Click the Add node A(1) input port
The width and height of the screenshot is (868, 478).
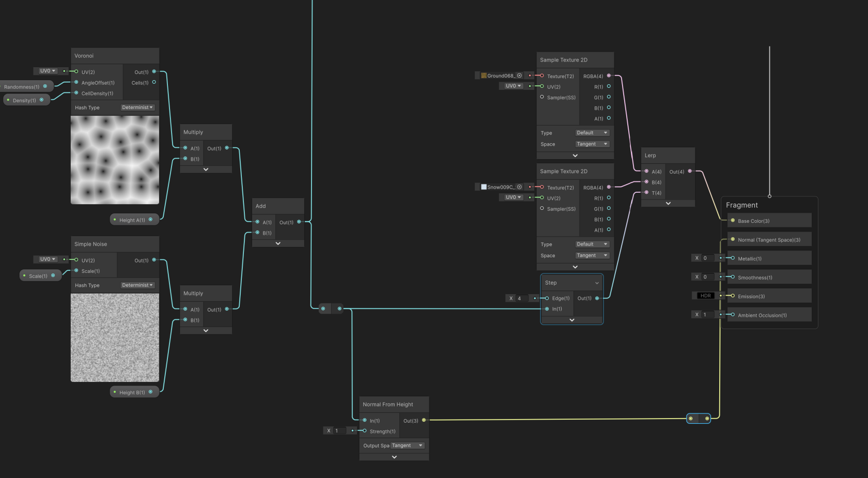tap(257, 222)
